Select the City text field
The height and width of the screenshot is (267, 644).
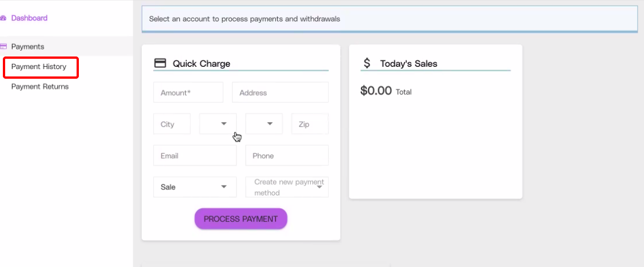tap(171, 124)
